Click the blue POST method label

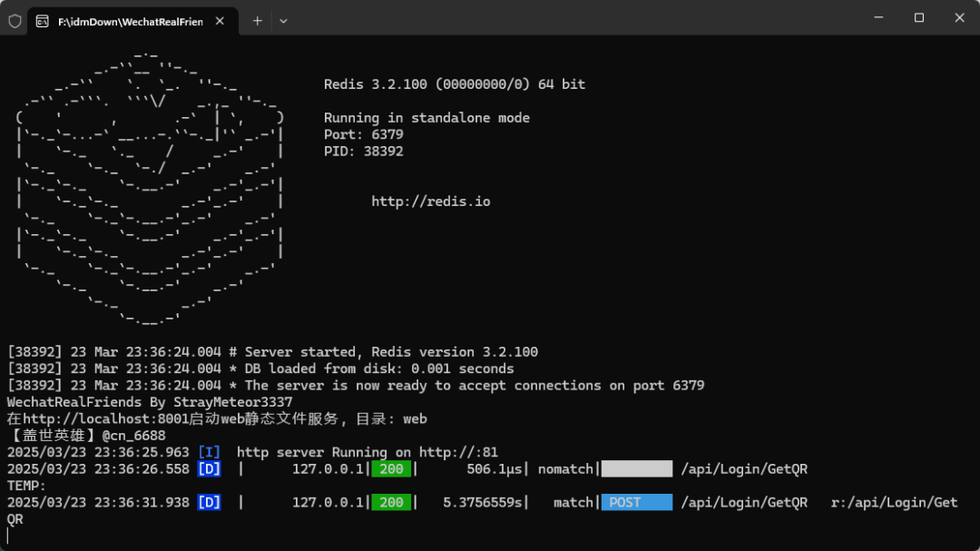coord(637,502)
